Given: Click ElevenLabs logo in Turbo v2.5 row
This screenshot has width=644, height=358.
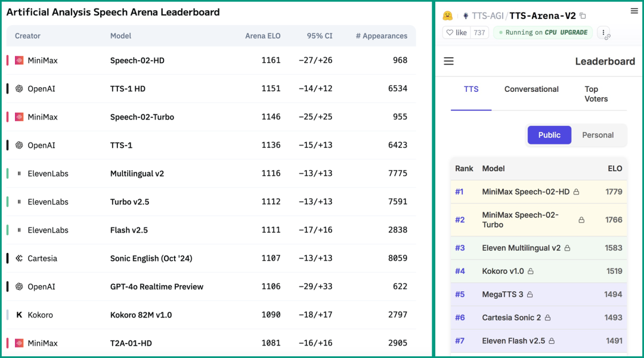Looking at the screenshot, I should click(x=19, y=202).
